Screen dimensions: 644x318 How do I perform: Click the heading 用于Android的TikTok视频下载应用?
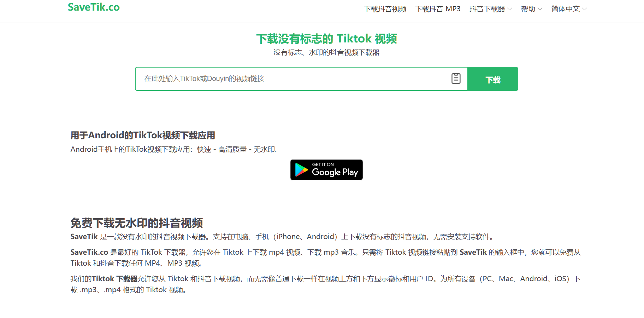[143, 135]
